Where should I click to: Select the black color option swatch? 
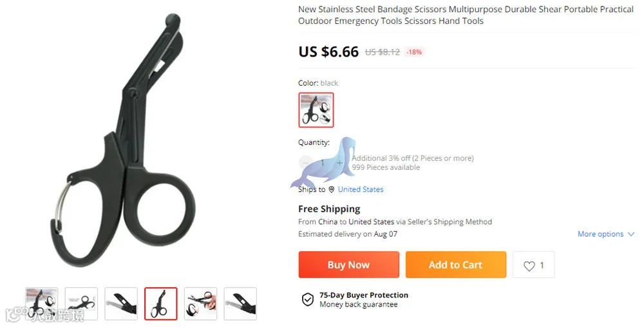coord(316,110)
